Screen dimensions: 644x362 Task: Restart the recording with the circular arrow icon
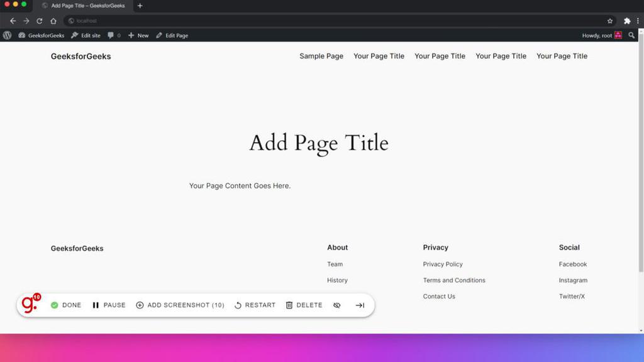coord(238,305)
